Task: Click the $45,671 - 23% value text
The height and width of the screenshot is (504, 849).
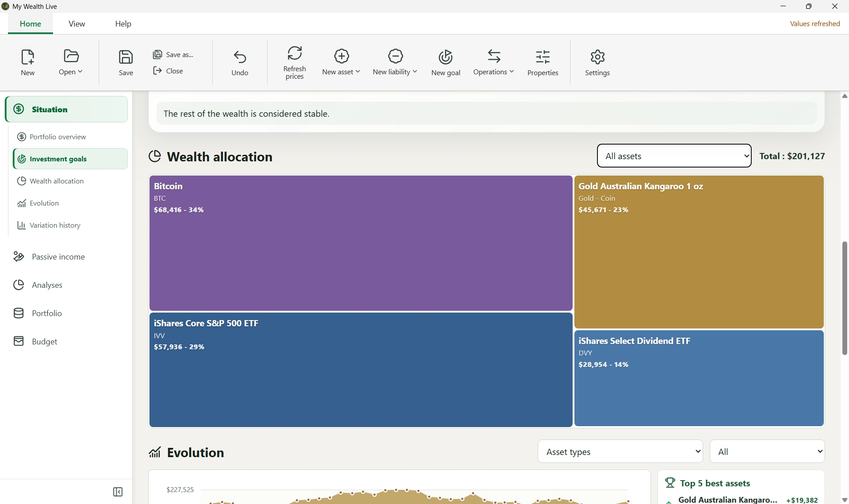Action: 604,210
